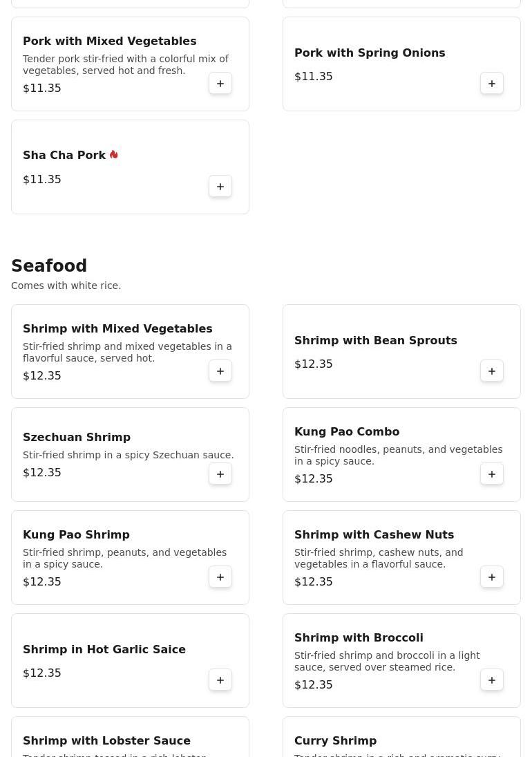Click Pork with Mixed Vegetables title
Image resolution: width=532 pixels, height=757 pixels.
point(109,41)
